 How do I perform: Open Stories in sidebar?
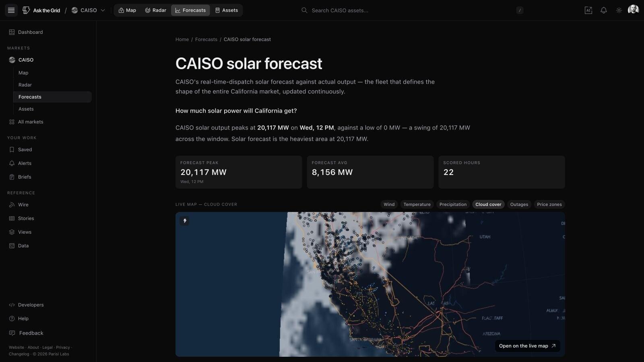tap(48, 218)
